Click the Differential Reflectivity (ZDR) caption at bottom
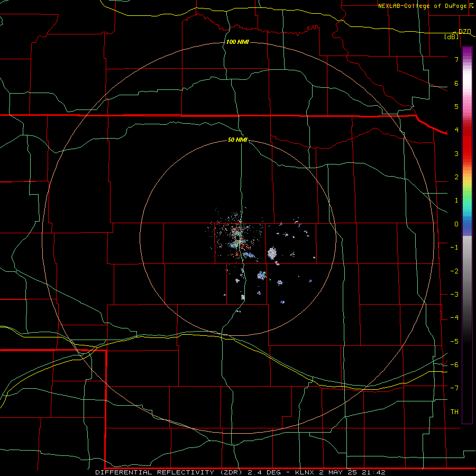This screenshot has width=476, height=476. (240, 472)
